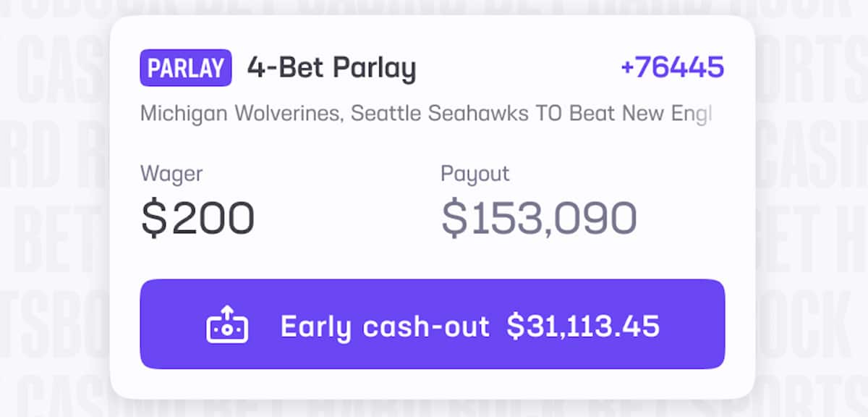Click the cash-out money icon
Screen dimensions: 868x417
[x=227, y=324]
